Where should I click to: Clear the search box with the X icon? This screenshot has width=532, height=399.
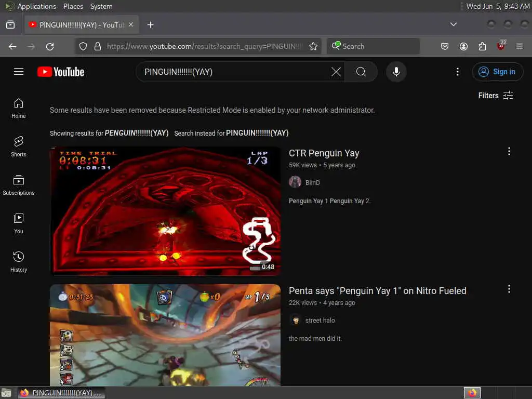[336, 72]
